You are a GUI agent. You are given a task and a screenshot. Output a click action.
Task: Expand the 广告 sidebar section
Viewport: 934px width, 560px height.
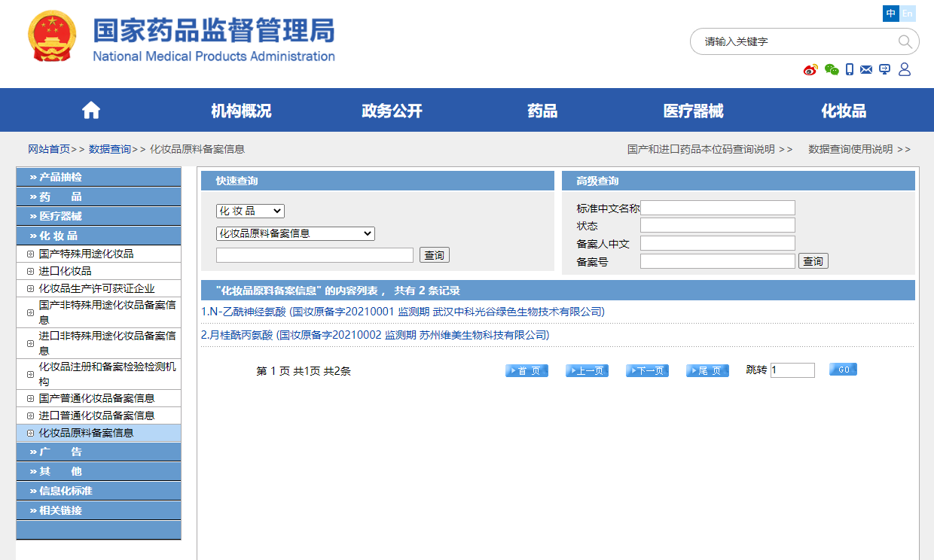pos(98,452)
